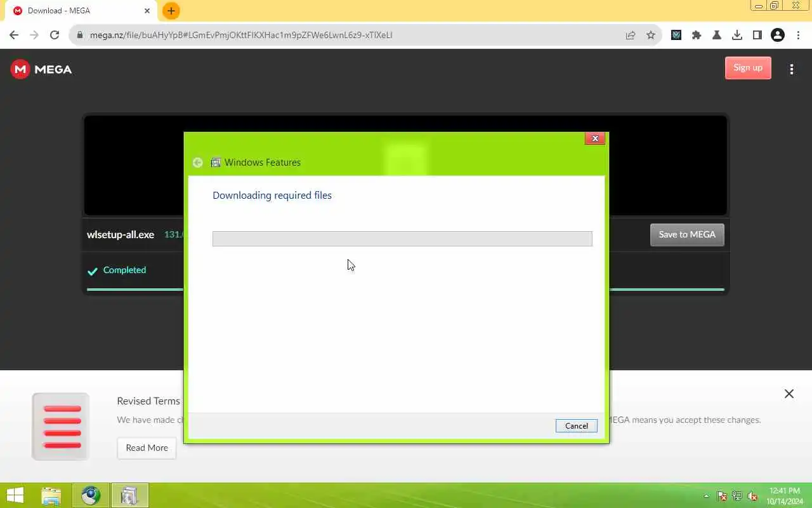
Task: Open the blue extension icon in Chrome toolbar
Action: click(676, 35)
